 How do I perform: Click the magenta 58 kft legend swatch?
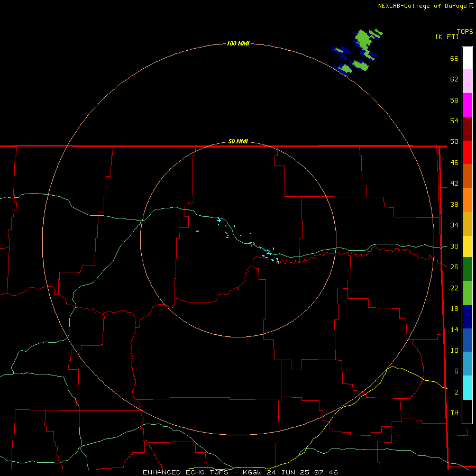coord(467,105)
